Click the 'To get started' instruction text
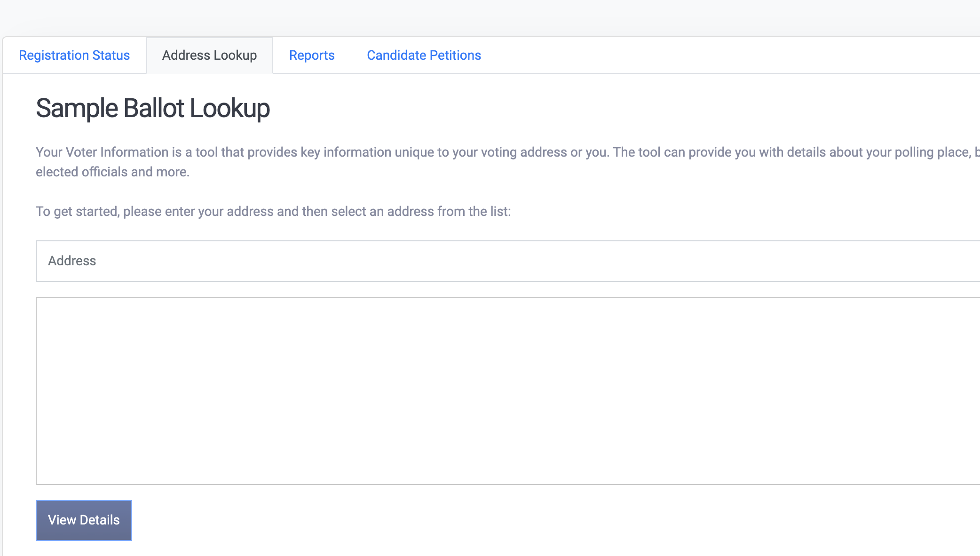Viewport: 980px width, 556px height. click(273, 211)
